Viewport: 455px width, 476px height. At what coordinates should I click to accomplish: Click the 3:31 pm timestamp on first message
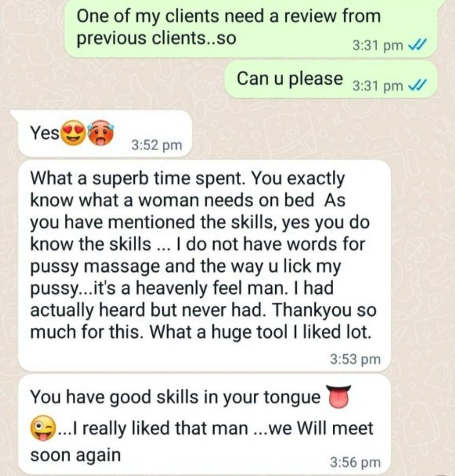point(377,45)
